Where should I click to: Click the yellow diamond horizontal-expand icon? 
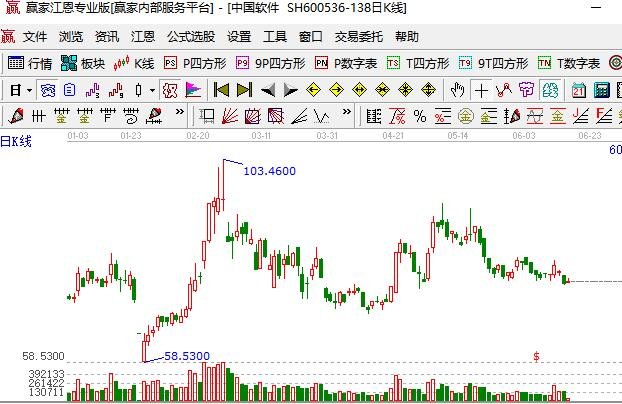[x=359, y=90]
